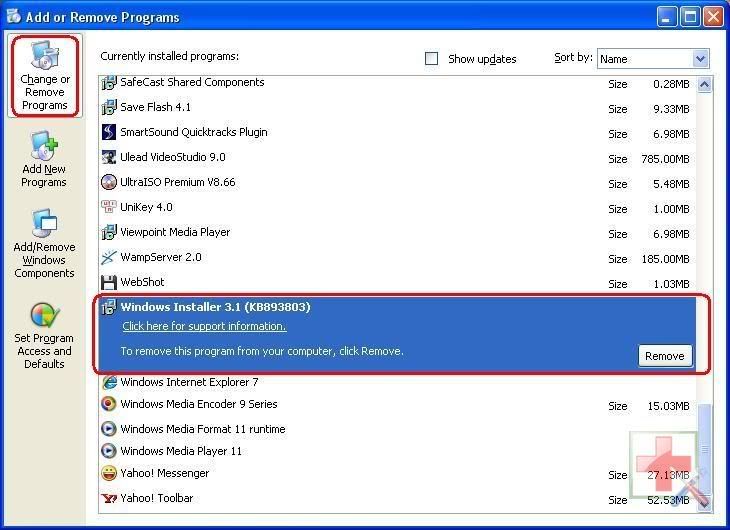This screenshot has height=530, width=730.
Task: Select Viewpoint Media Player entry
Action: (x=398, y=233)
